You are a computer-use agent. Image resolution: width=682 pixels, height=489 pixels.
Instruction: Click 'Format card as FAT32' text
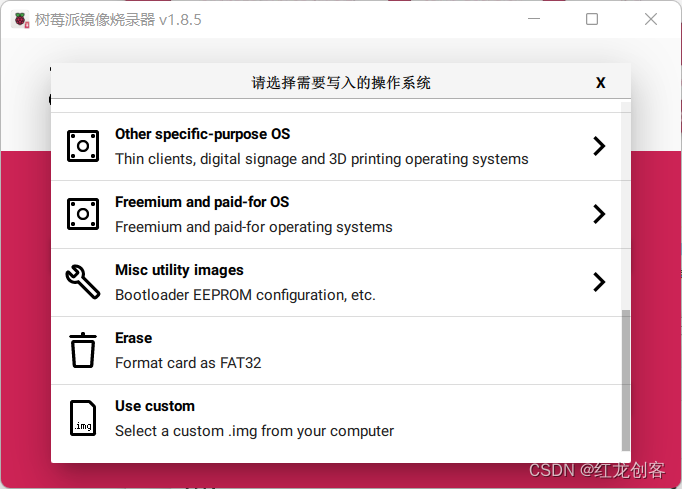click(x=188, y=363)
